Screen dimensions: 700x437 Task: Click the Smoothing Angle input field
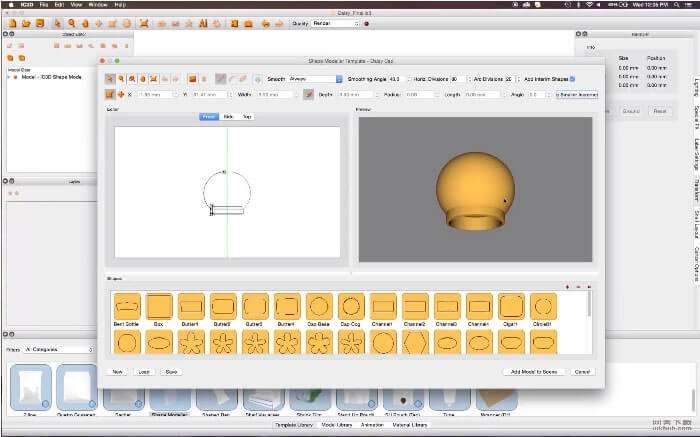395,78
